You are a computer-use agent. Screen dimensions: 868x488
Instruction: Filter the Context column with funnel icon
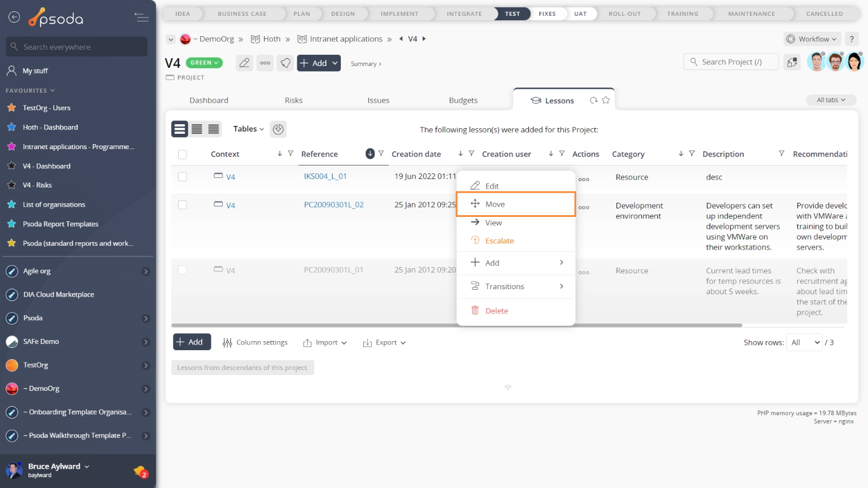click(290, 154)
